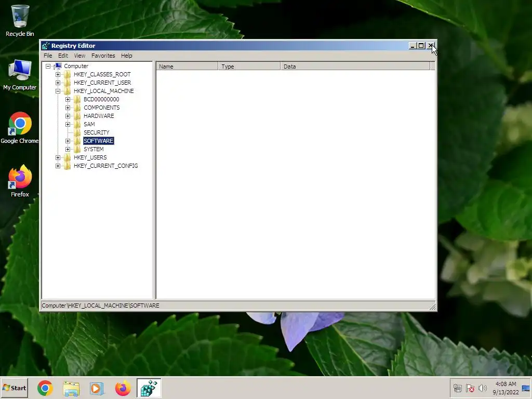Select HKEY_USERS label in tree

[90, 157]
